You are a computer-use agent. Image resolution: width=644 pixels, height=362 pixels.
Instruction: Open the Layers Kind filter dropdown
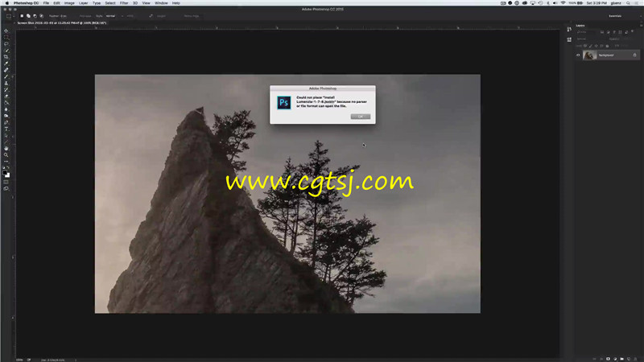pyautogui.click(x=587, y=32)
